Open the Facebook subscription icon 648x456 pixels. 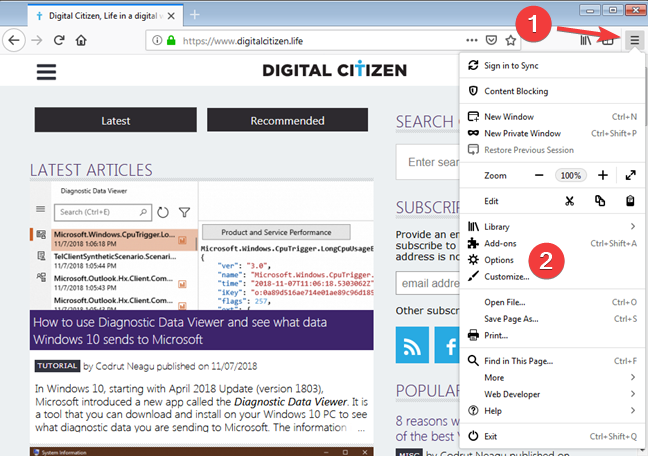[x=447, y=345]
